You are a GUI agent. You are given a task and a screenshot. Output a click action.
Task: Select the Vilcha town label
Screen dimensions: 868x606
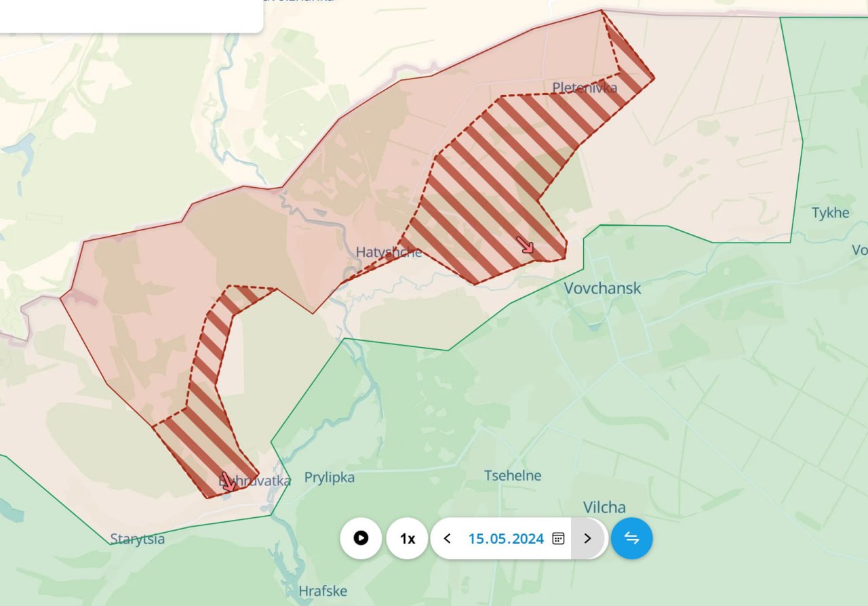[604, 507]
